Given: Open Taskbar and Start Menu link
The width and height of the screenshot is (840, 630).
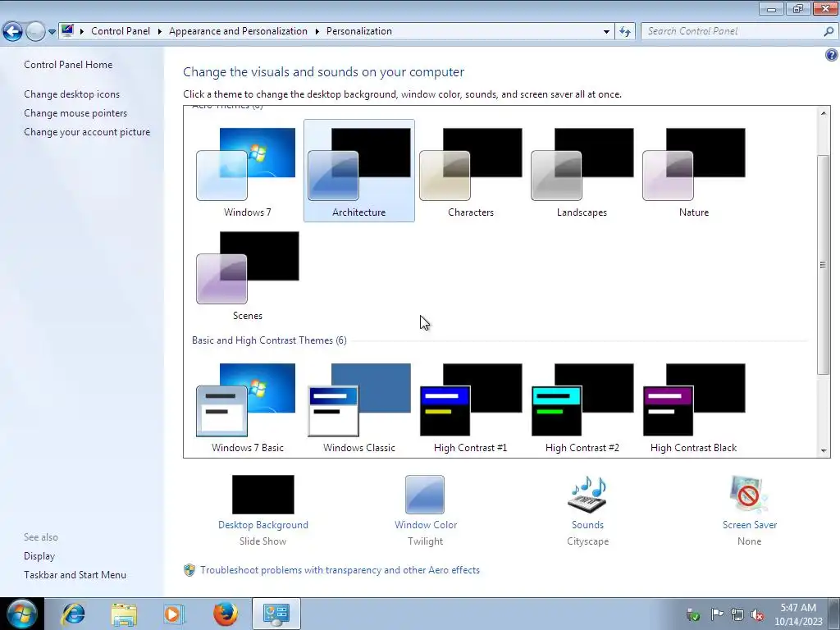Looking at the screenshot, I should click(75, 575).
